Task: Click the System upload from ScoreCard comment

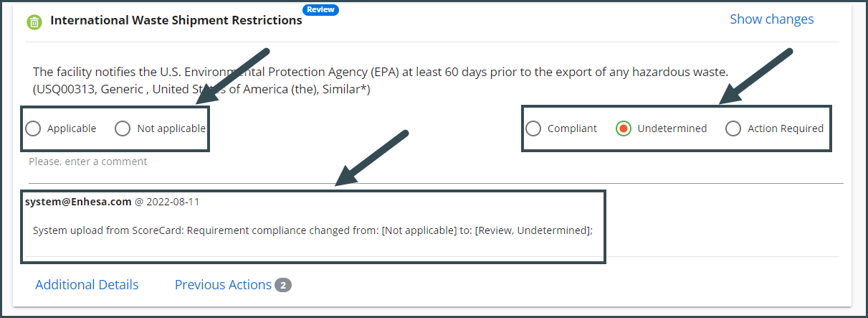Action: coord(313,230)
